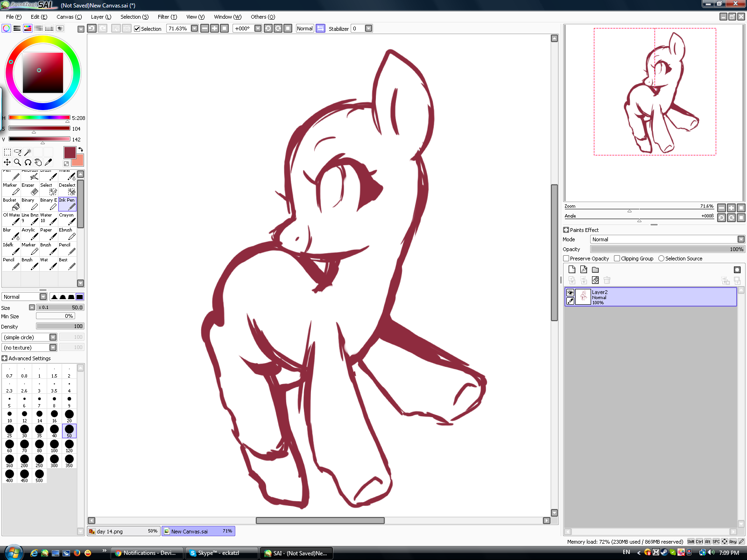Zoom in using navigator plus button
The width and height of the screenshot is (747, 560).
pyautogui.click(x=731, y=208)
